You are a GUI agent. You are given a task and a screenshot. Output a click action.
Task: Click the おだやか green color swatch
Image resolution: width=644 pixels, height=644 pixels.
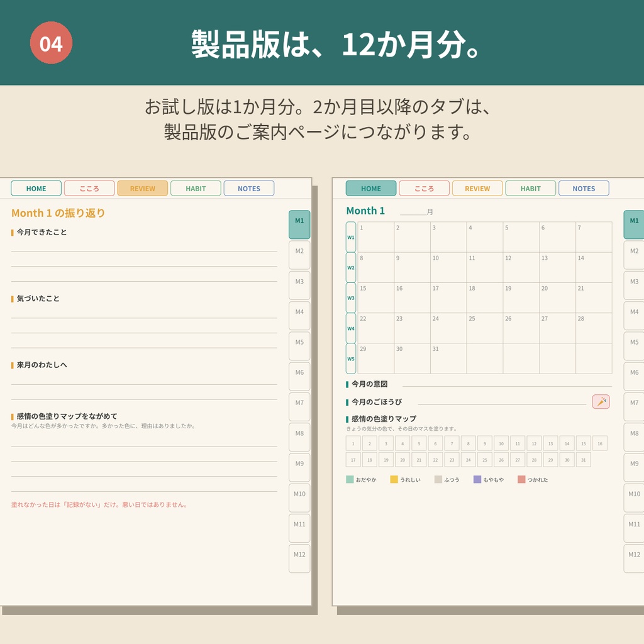350,479
